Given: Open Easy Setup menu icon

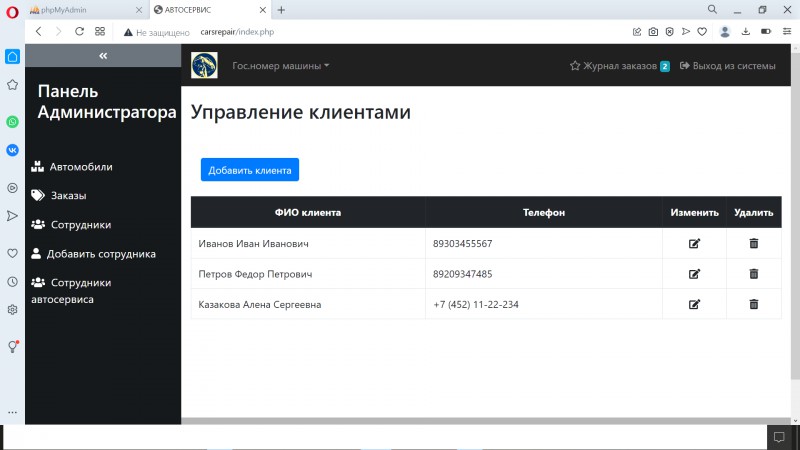Looking at the screenshot, I should pos(787,32).
